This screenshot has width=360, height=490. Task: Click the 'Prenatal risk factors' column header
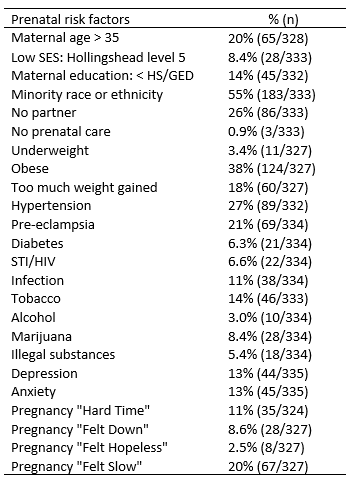(x=70, y=20)
